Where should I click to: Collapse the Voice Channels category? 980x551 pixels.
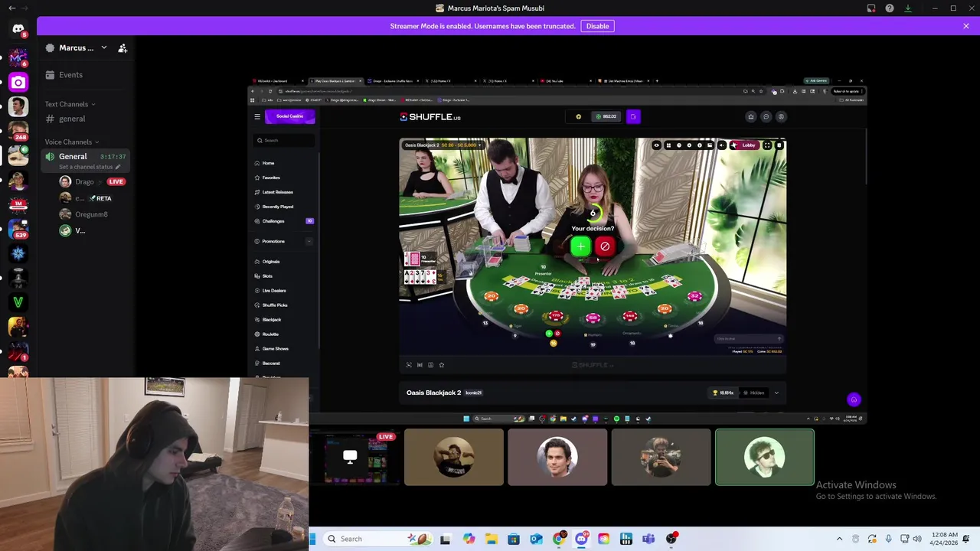click(71, 142)
